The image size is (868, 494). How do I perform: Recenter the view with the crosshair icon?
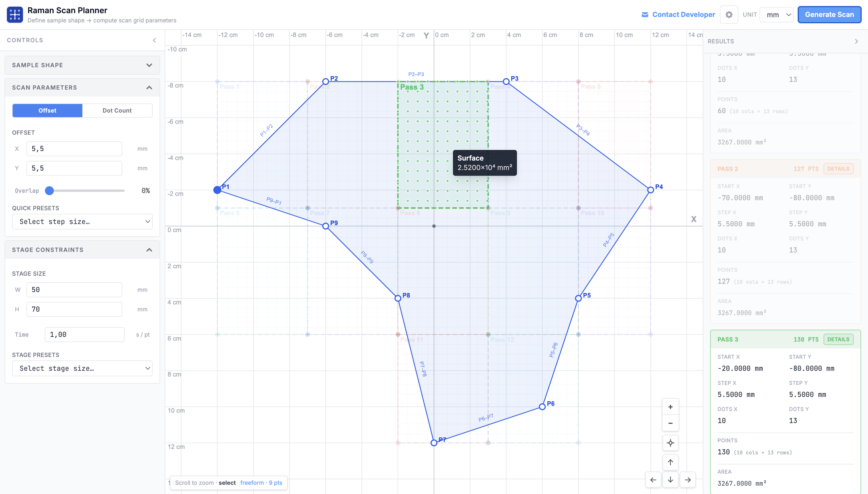670,443
